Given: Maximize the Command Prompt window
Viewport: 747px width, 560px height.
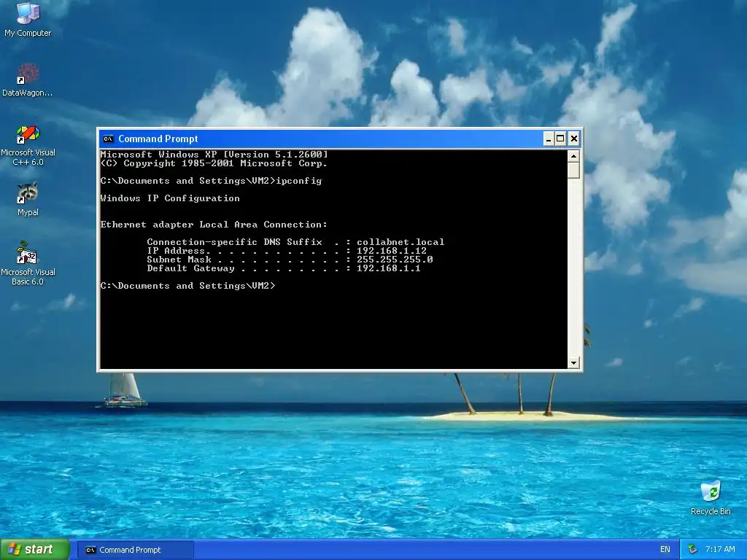Looking at the screenshot, I should click(x=561, y=139).
